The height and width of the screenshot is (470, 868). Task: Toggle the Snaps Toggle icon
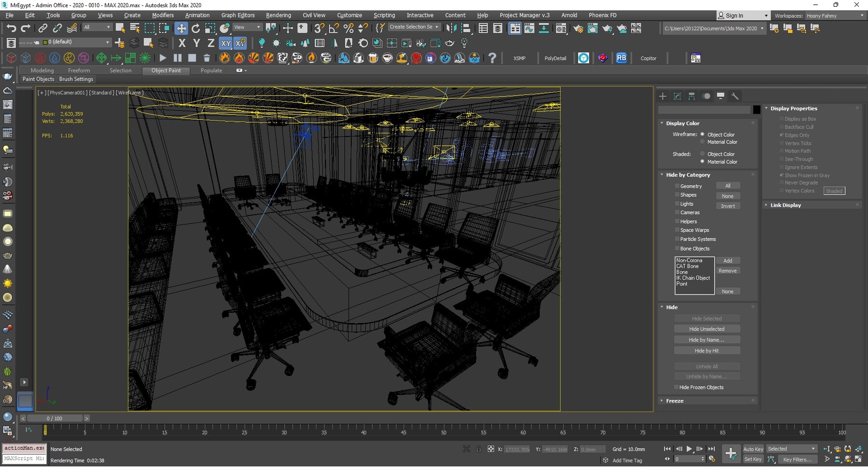pyautogui.click(x=319, y=27)
